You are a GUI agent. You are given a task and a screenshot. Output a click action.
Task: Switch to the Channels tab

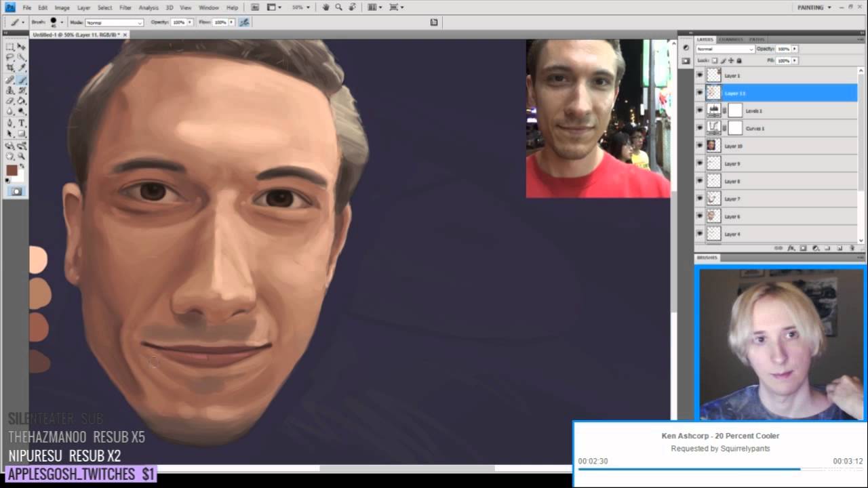(x=731, y=39)
